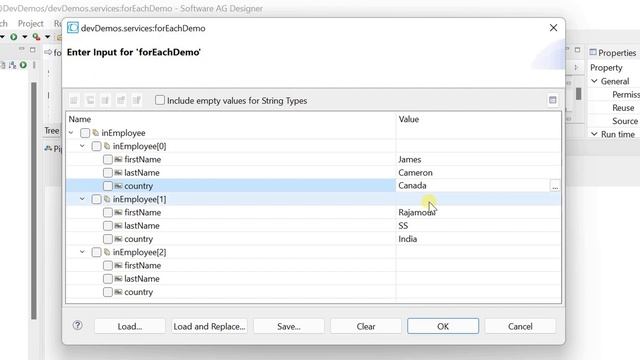Check the inEmployee[1] checkbox

pyautogui.click(x=96, y=199)
